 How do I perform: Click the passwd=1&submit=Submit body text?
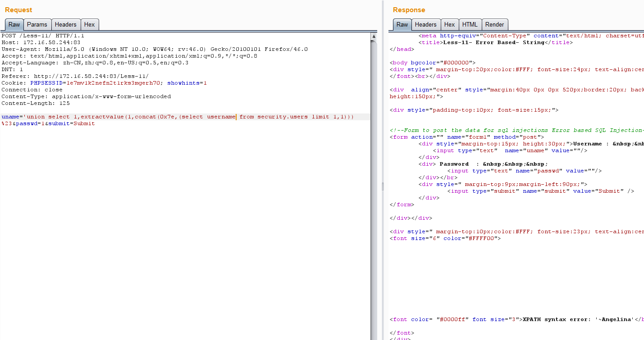pos(55,123)
